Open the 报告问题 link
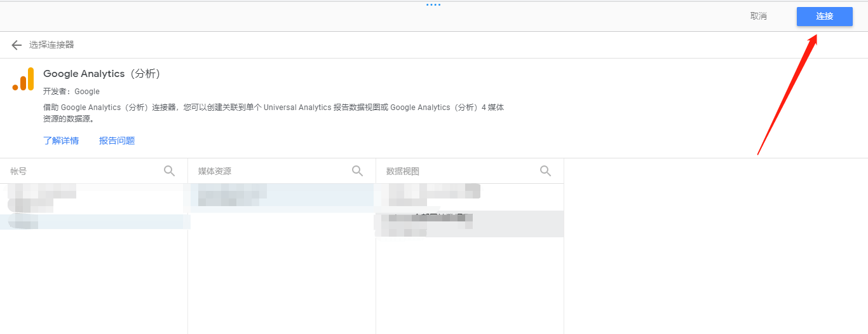Screen dimensions: 868x334 click(117, 141)
